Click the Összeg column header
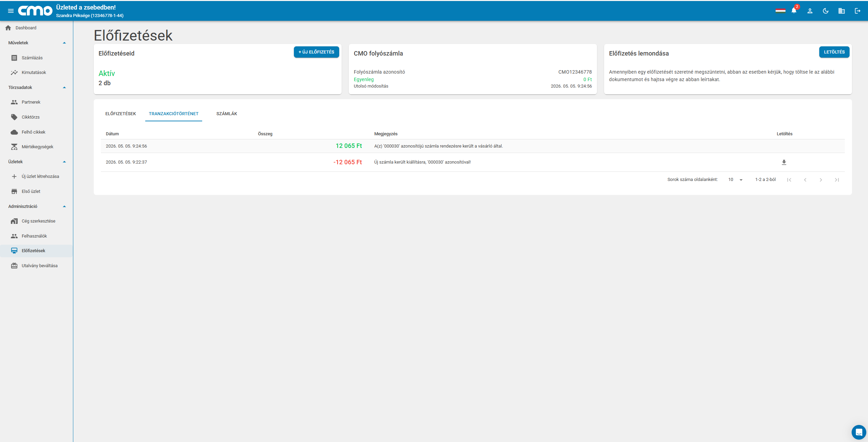This screenshot has width=868, height=442. coord(265,134)
